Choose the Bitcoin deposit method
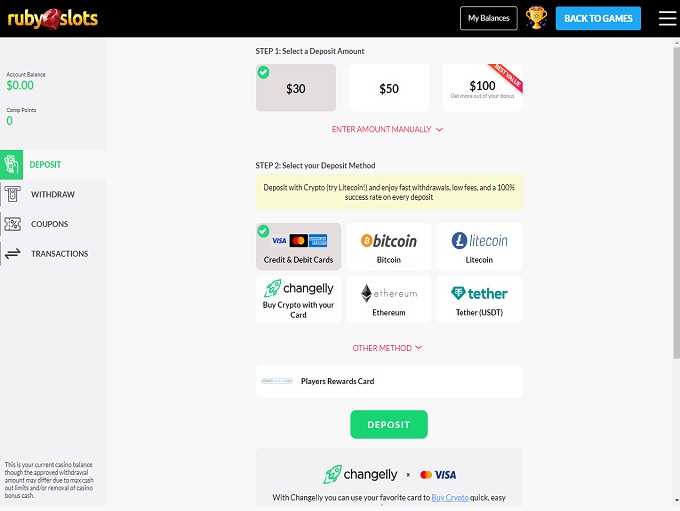Image resolution: width=680 pixels, height=511 pixels. click(x=389, y=247)
